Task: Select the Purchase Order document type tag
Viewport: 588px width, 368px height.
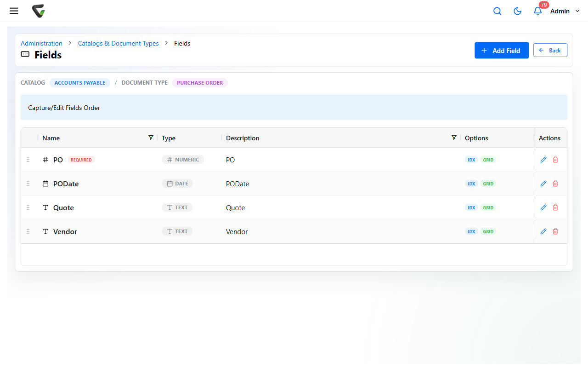Action: point(200,83)
